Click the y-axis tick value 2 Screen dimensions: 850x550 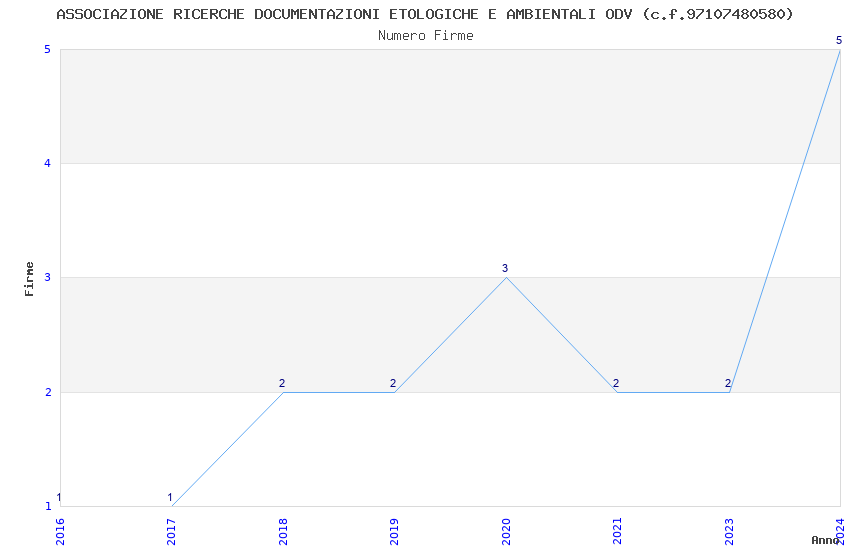48,392
